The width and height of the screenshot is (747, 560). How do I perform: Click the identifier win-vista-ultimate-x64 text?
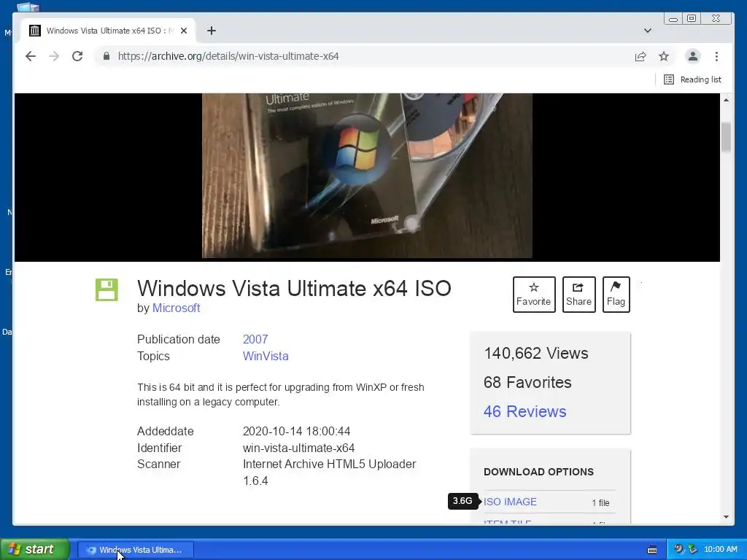(298, 448)
